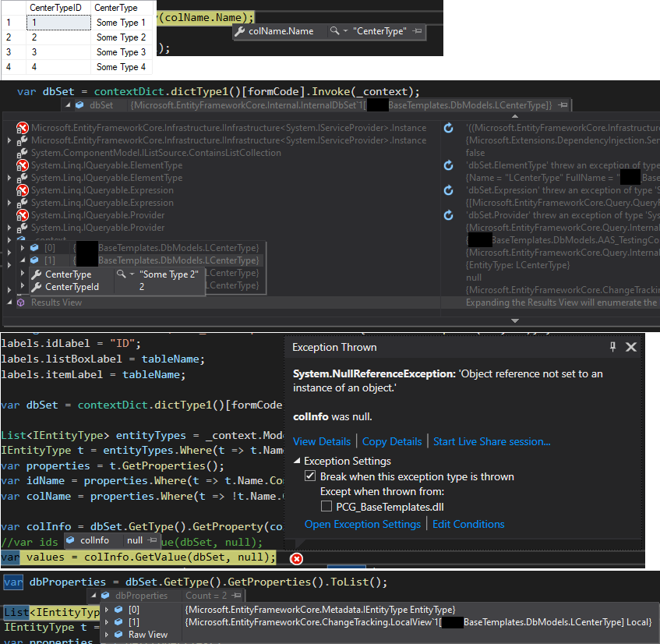Click Copy Details link
Image resolution: width=660 pixels, height=644 pixels.
(392, 441)
